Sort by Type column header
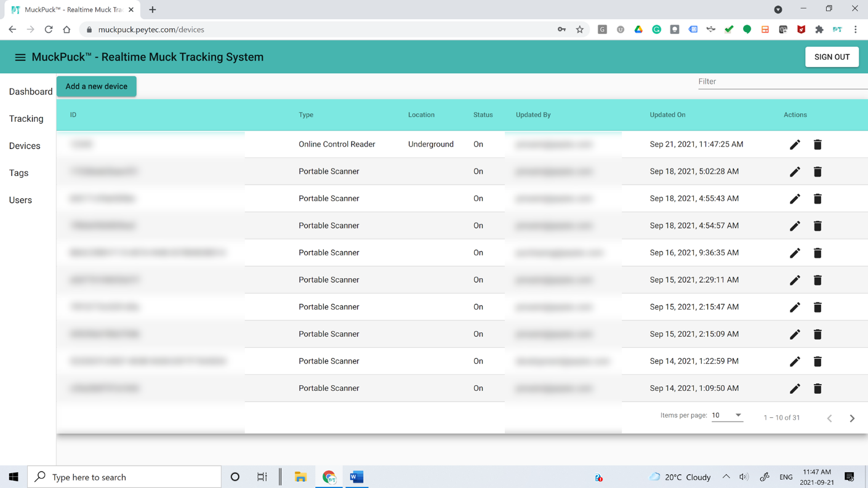 (x=306, y=115)
